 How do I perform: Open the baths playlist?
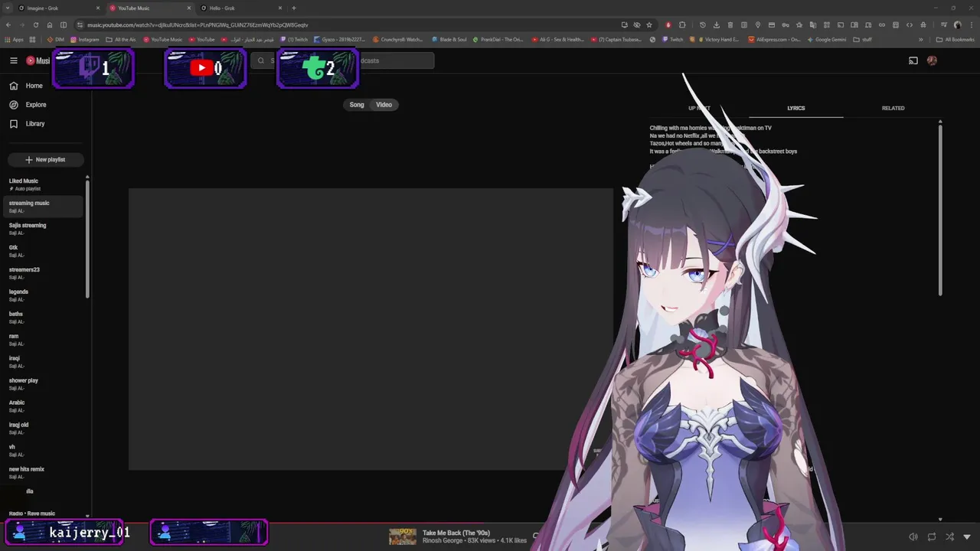(x=44, y=318)
